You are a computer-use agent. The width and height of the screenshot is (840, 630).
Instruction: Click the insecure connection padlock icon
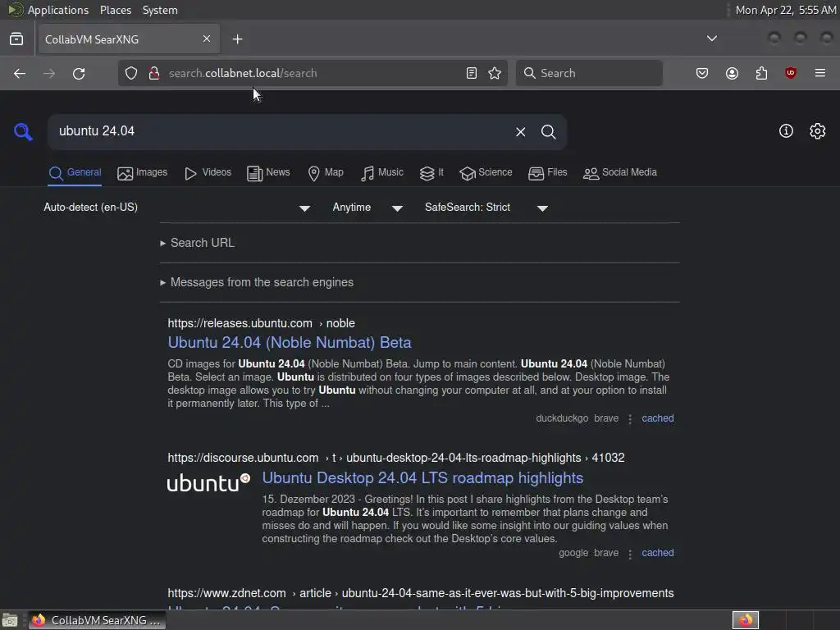pyautogui.click(x=154, y=73)
